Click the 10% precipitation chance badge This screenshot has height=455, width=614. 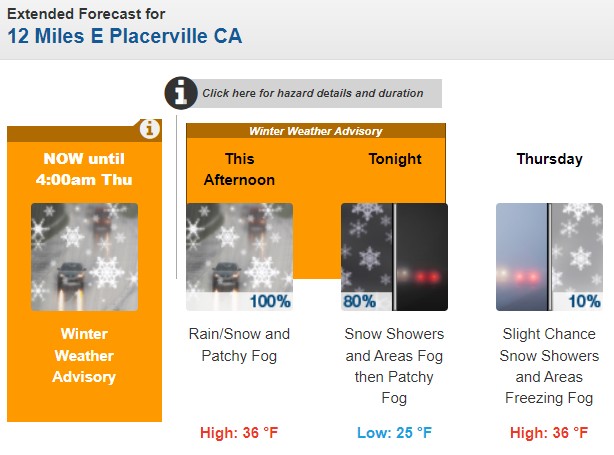pyautogui.click(x=583, y=301)
